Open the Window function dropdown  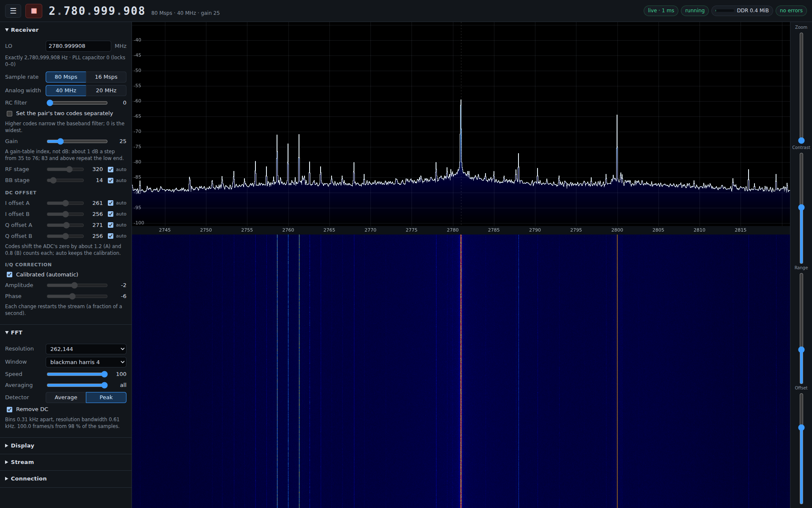[86, 362]
